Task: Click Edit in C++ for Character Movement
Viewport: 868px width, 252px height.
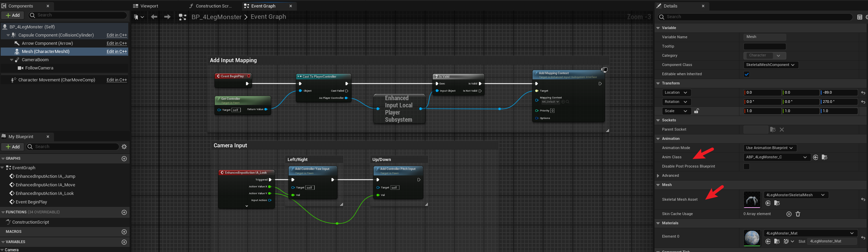Action: point(117,80)
